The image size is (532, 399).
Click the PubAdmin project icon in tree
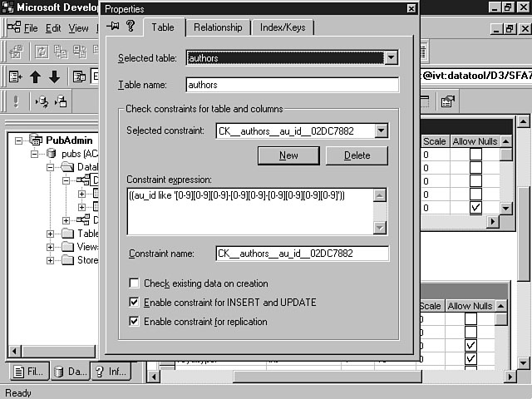point(36,140)
